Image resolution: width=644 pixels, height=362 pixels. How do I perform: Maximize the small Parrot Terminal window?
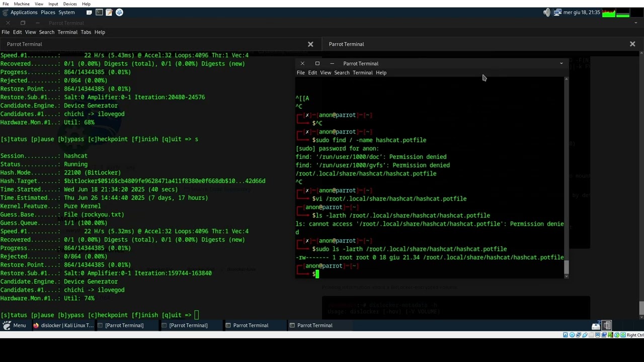[x=317, y=63]
